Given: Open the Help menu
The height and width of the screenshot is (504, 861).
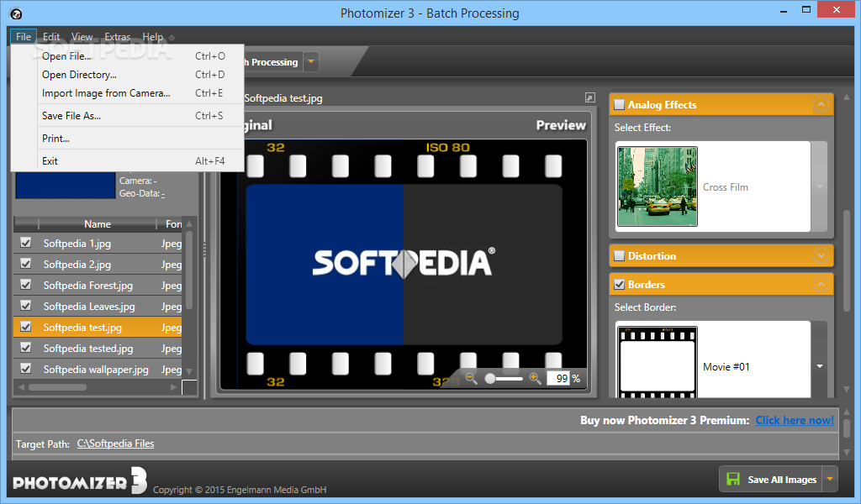Looking at the screenshot, I should click(x=153, y=37).
